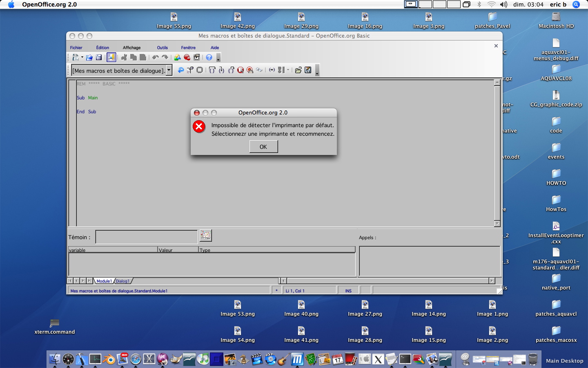The height and width of the screenshot is (368, 588).
Task: Click the Select Macro red icon
Action: (187, 58)
